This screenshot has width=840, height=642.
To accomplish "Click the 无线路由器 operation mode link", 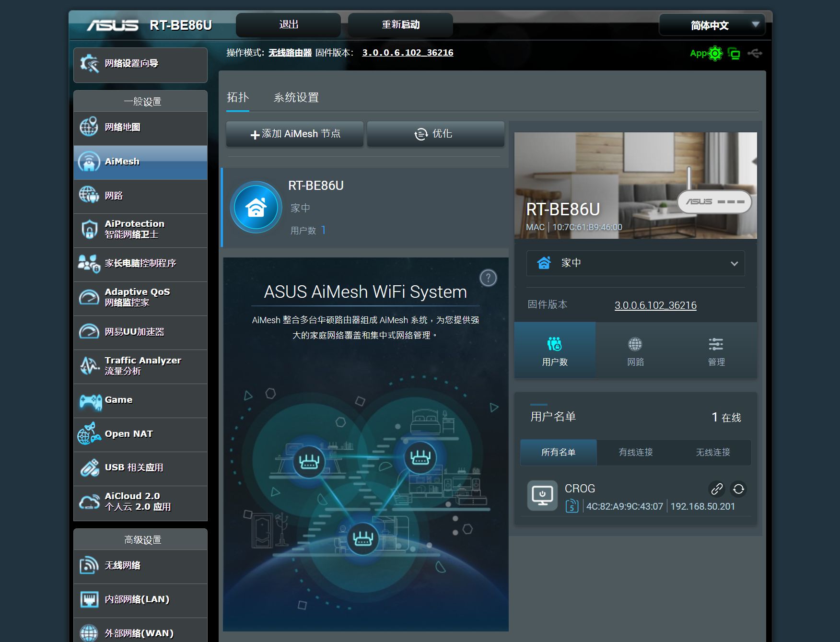I will point(290,53).
